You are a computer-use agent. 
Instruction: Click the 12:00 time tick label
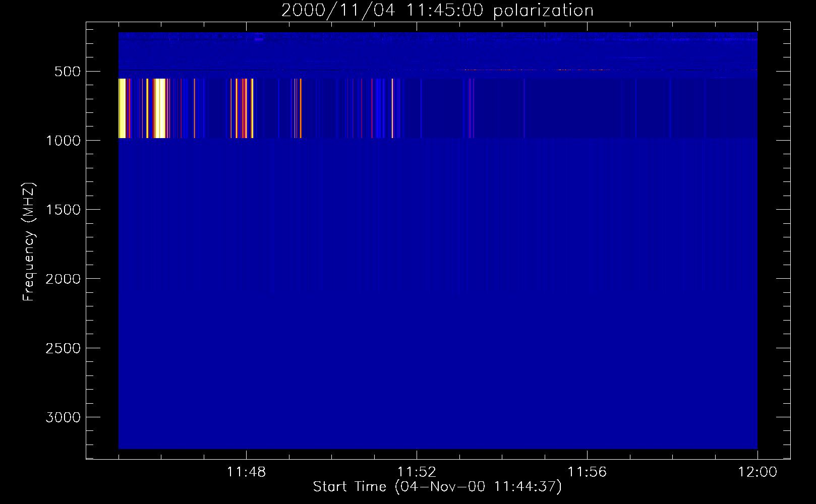[757, 472]
